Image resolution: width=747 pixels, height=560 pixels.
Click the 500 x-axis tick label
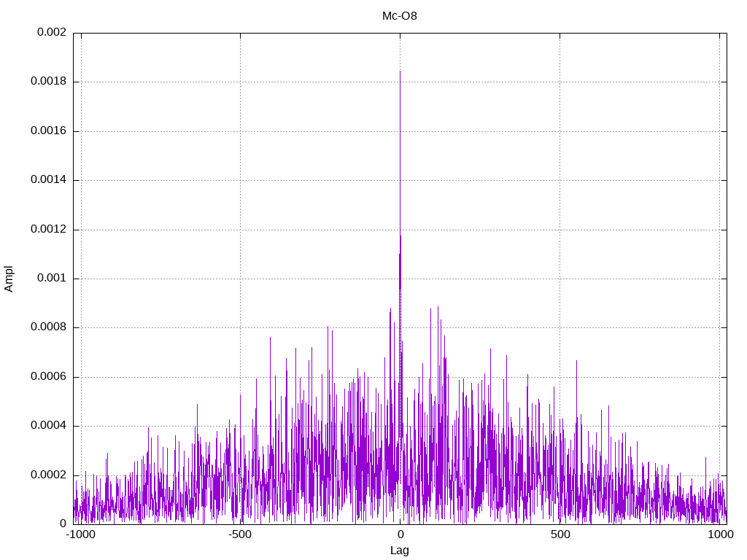tap(560, 534)
